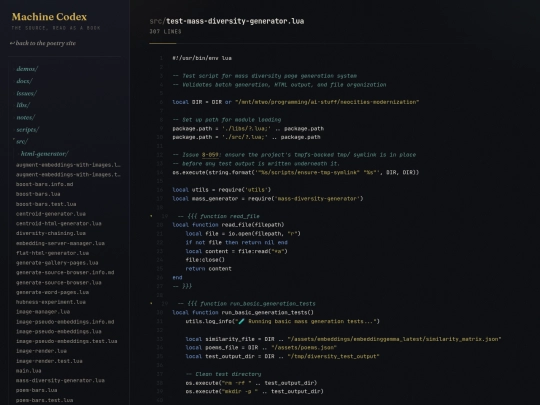Open embedding-server-manager.lua
540x405 pixels.
point(60,243)
